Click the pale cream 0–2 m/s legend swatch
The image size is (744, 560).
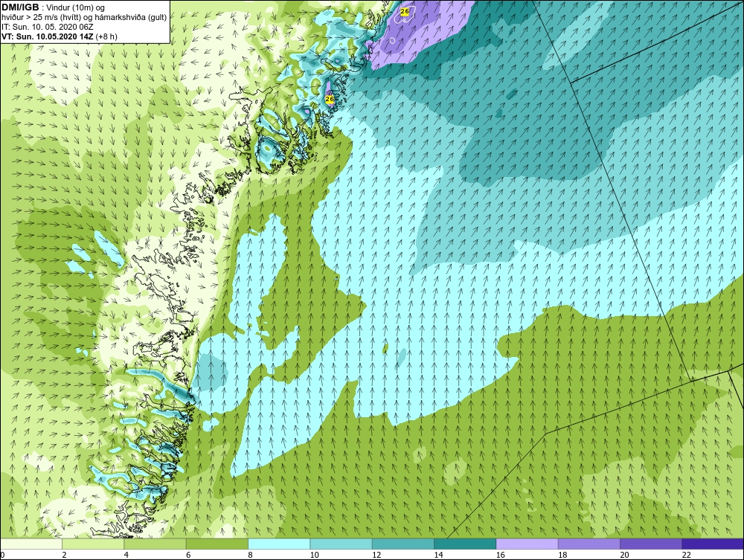31,544
